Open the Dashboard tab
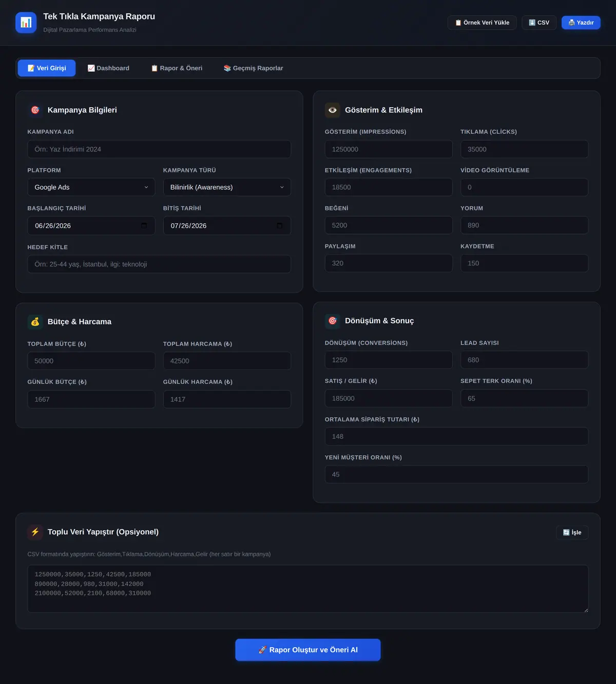This screenshot has width=616, height=684. click(x=108, y=68)
